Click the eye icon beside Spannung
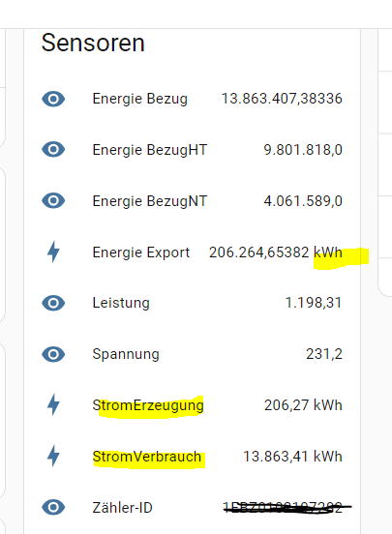This screenshot has height=534, width=392. pyautogui.click(x=53, y=354)
